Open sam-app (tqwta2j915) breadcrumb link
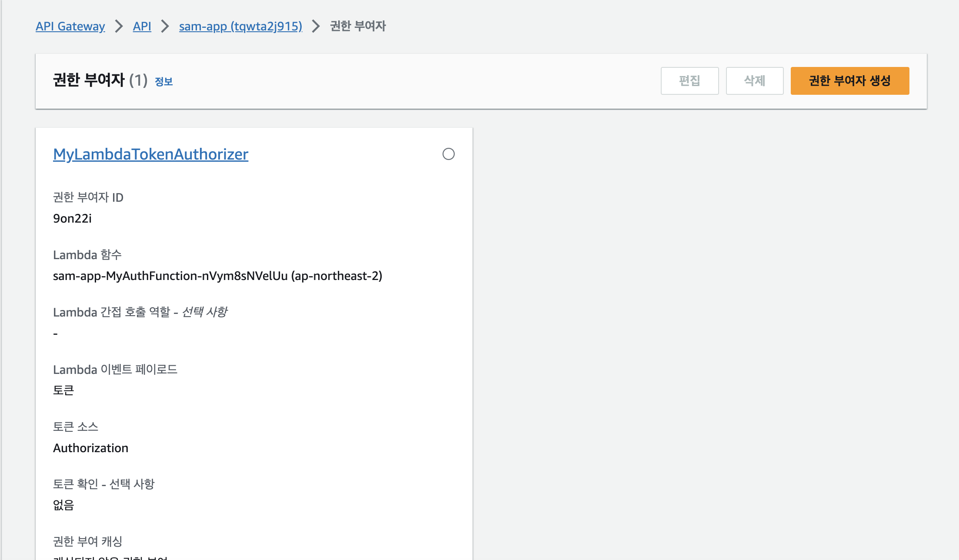This screenshot has height=560, width=959. coord(240,26)
